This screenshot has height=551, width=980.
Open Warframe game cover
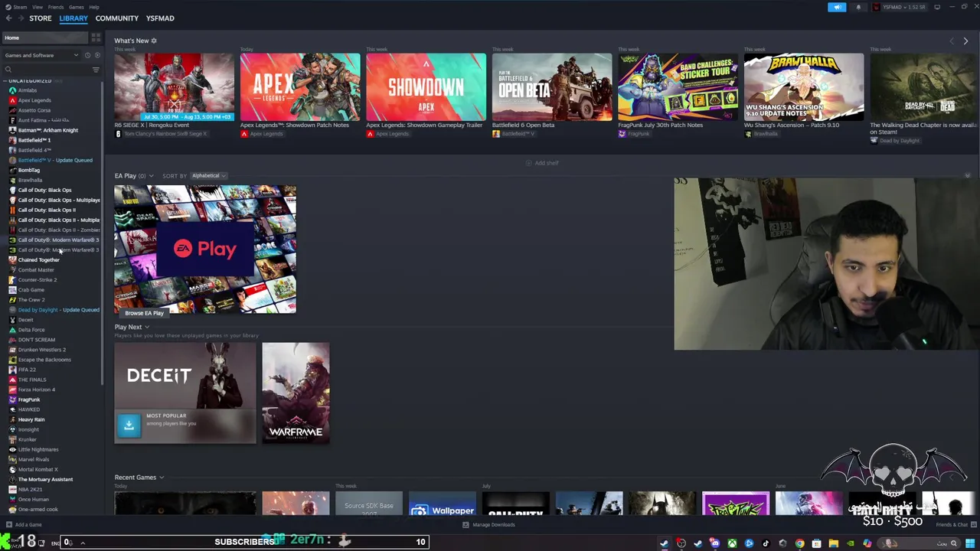coord(296,393)
